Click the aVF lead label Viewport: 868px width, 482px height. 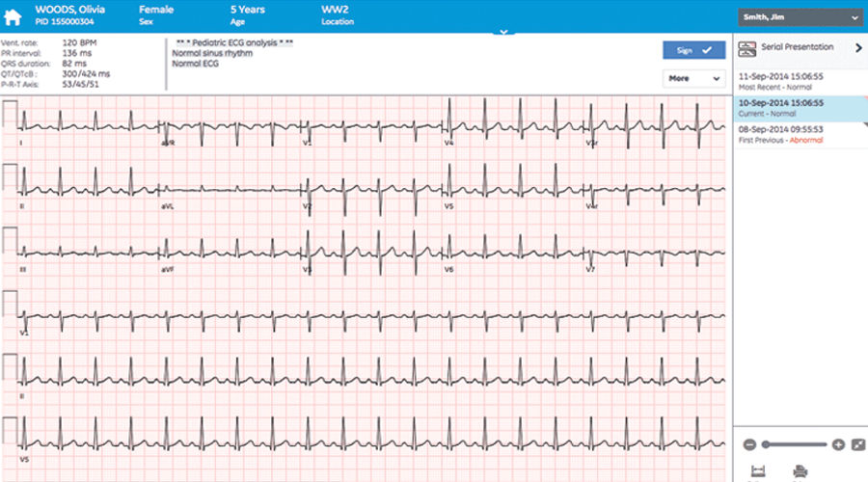tap(167, 269)
